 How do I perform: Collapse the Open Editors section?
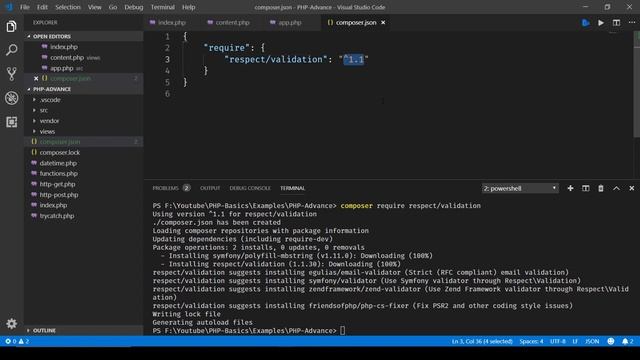[x=84, y=36]
